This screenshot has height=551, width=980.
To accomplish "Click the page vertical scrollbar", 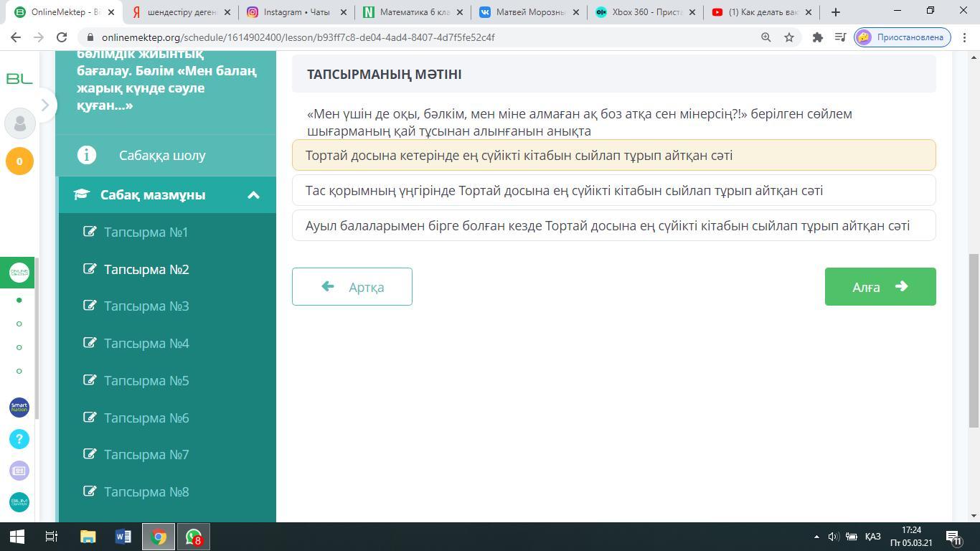I will [x=974, y=342].
